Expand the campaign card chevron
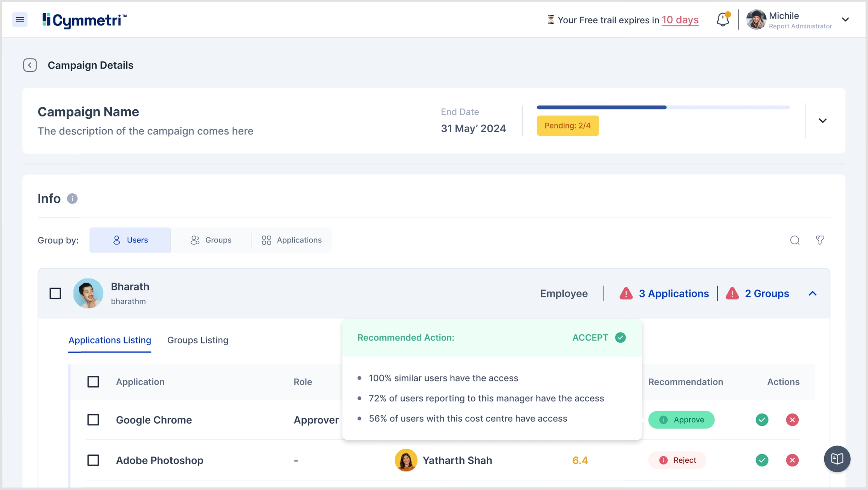Image resolution: width=868 pixels, height=490 pixels. point(822,121)
